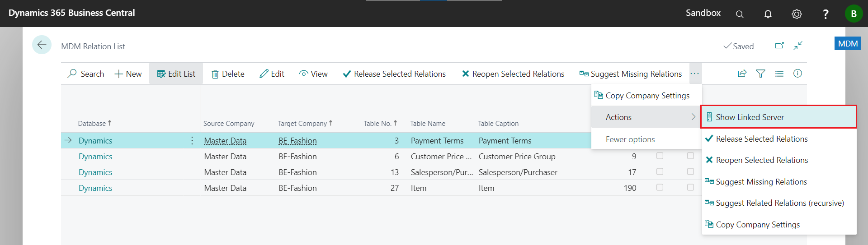Sort by the Table No. column header

click(381, 124)
